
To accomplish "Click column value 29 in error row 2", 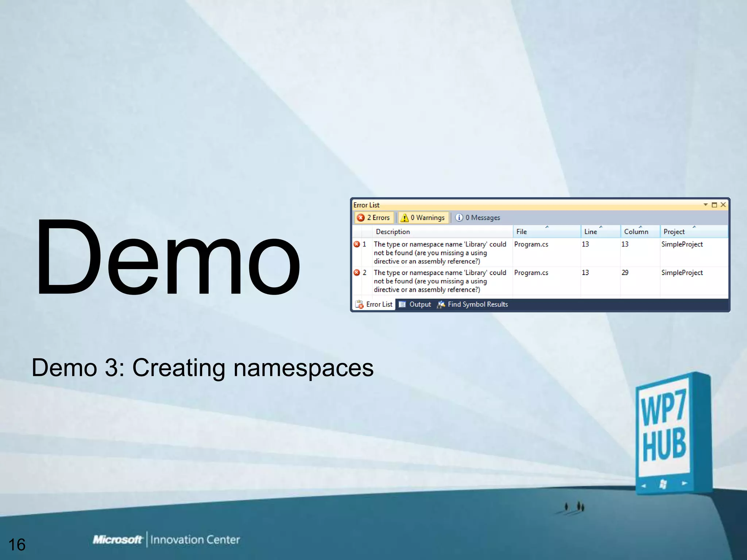I will click(x=625, y=273).
